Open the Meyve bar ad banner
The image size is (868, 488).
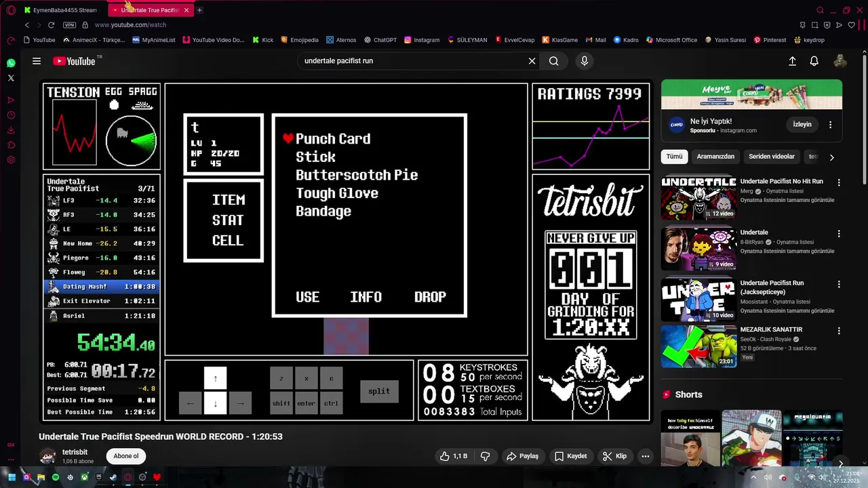pyautogui.click(x=751, y=94)
